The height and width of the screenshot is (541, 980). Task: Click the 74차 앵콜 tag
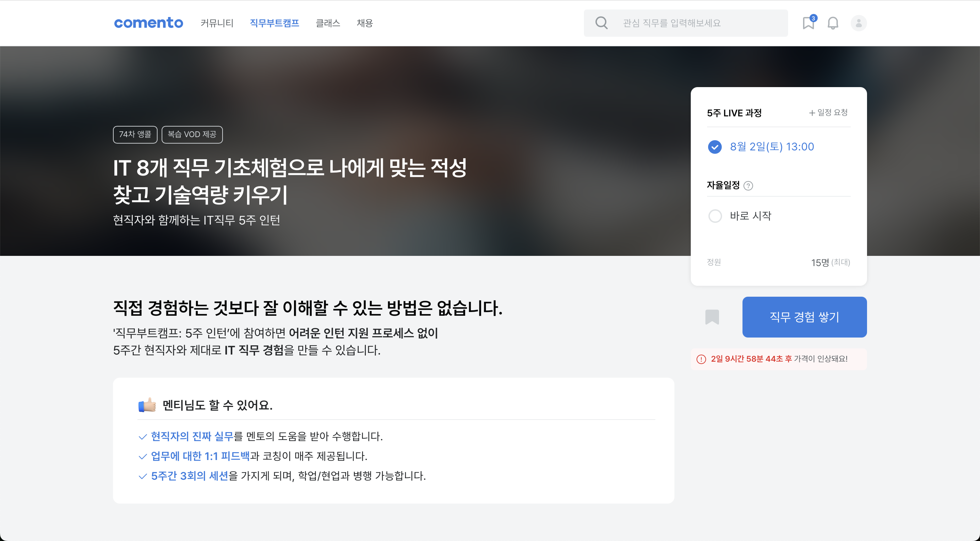135,135
